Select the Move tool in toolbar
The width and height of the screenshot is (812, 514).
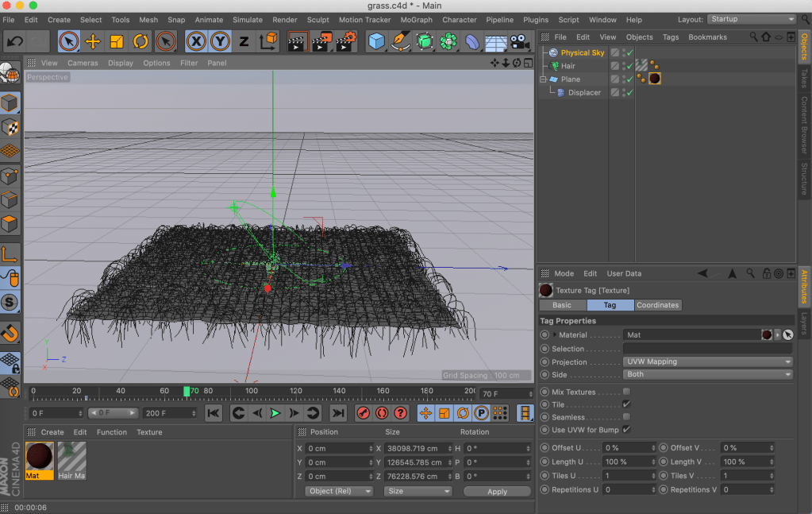(x=93, y=41)
